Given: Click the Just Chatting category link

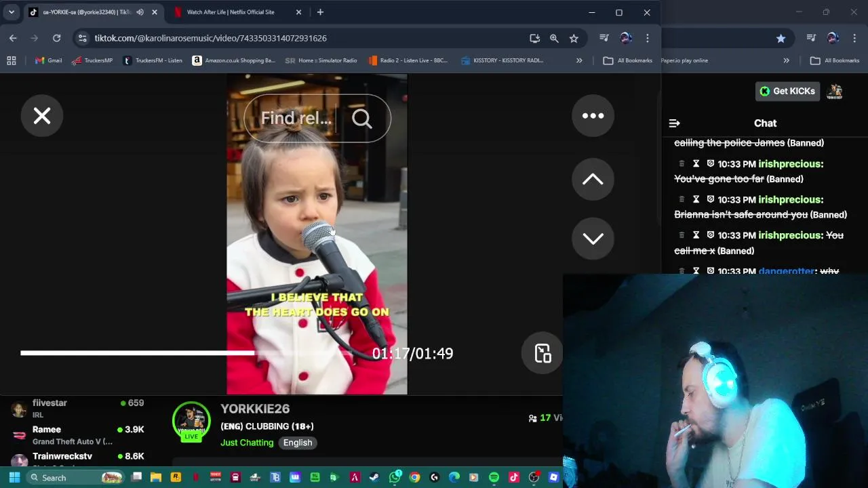Looking at the screenshot, I should pos(247,443).
